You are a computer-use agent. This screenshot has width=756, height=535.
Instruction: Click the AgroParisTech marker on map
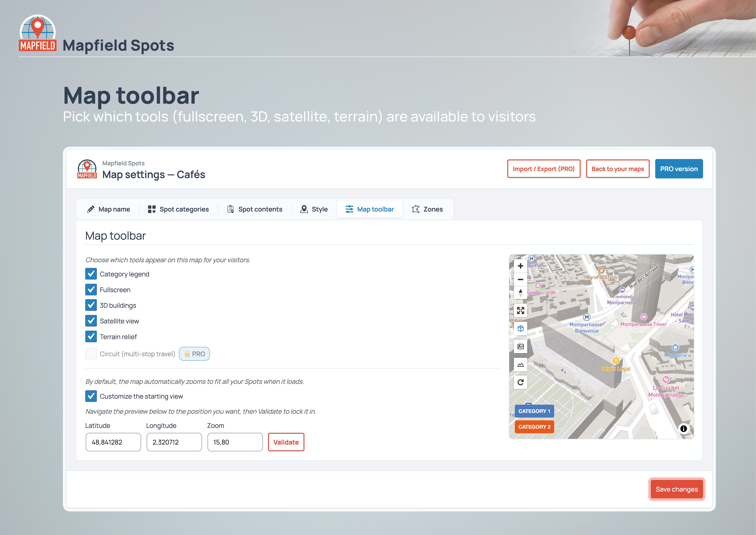[x=601, y=271]
